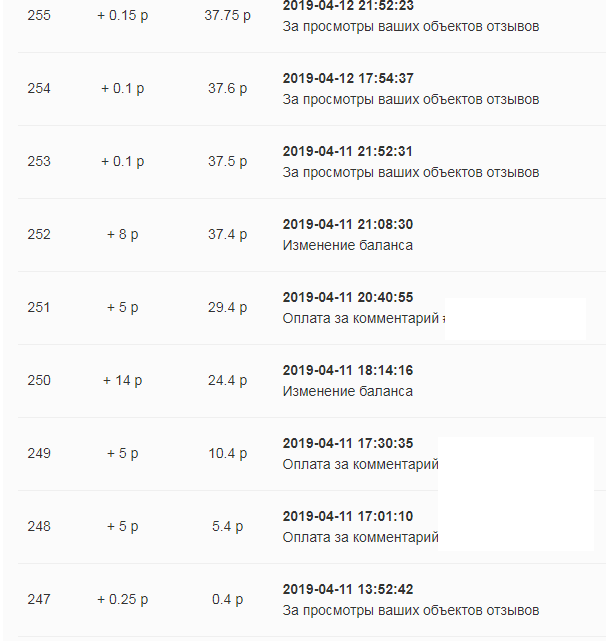This screenshot has height=641, width=606.
Task: Click timestamp 2019-04-11 18:14:16
Action: tap(348, 370)
